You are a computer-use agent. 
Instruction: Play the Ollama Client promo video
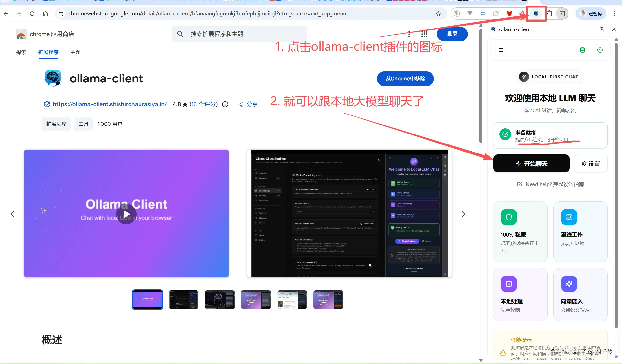[126, 214]
